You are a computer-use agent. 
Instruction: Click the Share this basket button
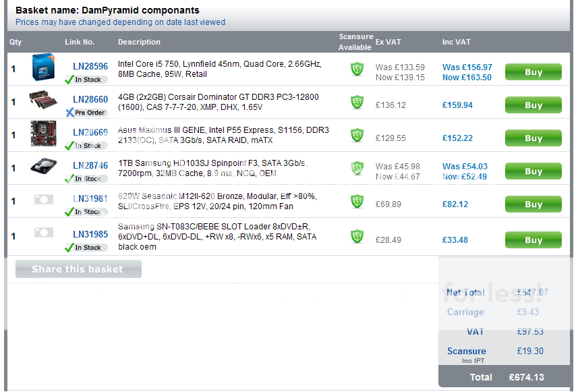[78, 269]
